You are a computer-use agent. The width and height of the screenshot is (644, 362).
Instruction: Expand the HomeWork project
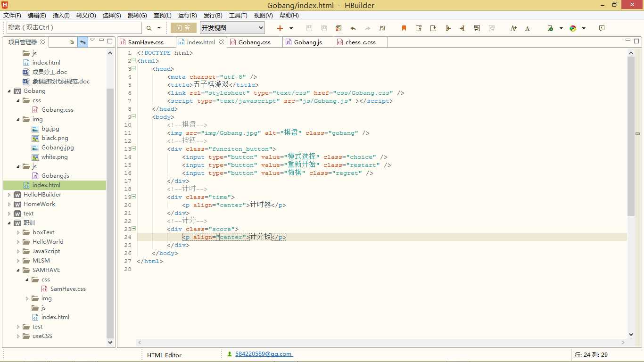(x=9, y=204)
